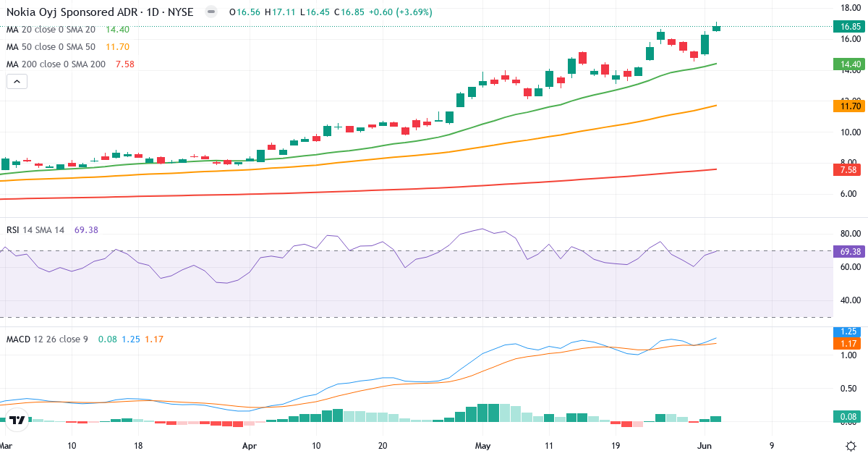868x456 pixels.
Task: Click the TradingView logo icon
Action: click(x=17, y=419)
